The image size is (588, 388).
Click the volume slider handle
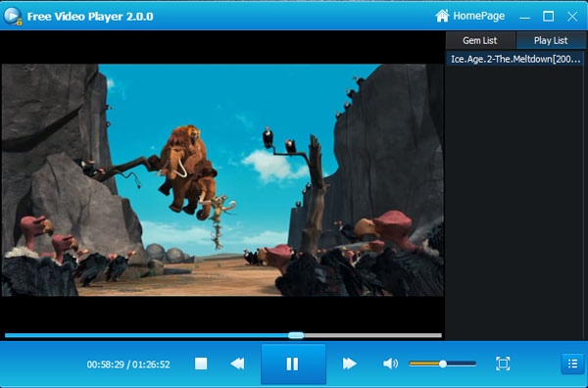point(443,364)
